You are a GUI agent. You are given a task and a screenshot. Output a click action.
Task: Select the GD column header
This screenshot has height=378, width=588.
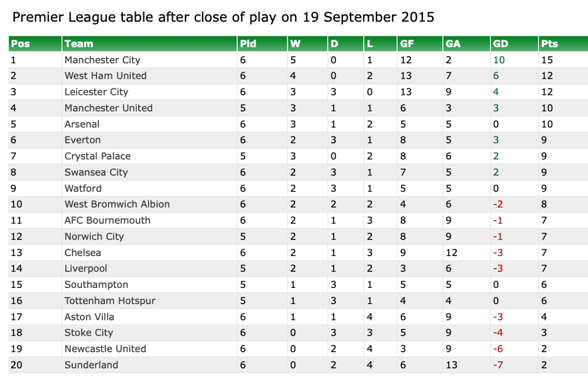click(501, 44)
